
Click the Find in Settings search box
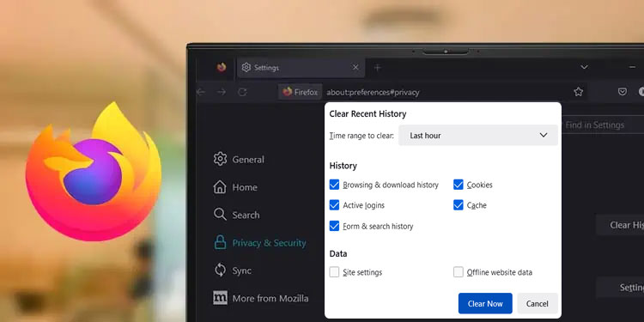click(602, 125)
